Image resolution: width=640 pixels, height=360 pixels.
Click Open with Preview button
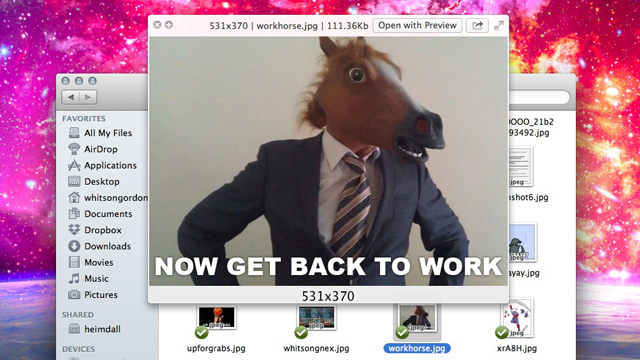417,25
